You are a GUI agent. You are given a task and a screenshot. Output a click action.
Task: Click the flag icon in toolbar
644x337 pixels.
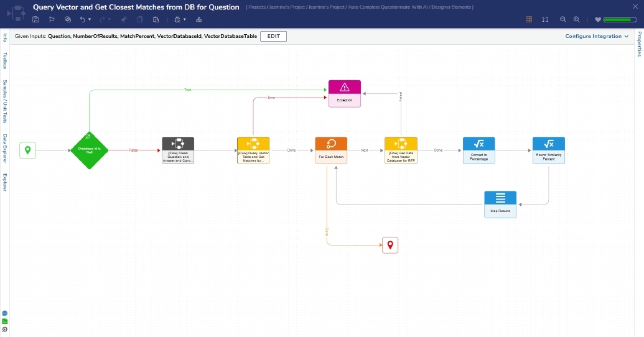click(52, 19)
